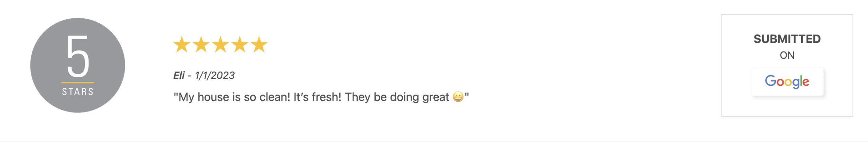Click the large number 5 in circle

point(78,56)
